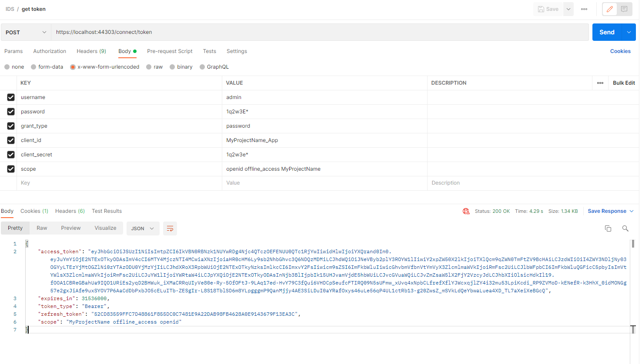Open the POST method dropdown
The width and height of the screenshot is (642, 364).
click(25, 32)
